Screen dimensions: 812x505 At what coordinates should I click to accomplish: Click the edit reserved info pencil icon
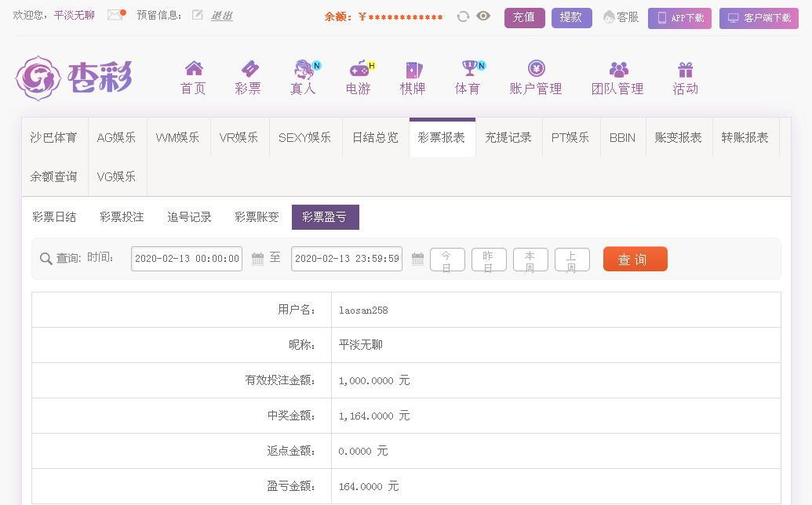(x=198, y=15)
